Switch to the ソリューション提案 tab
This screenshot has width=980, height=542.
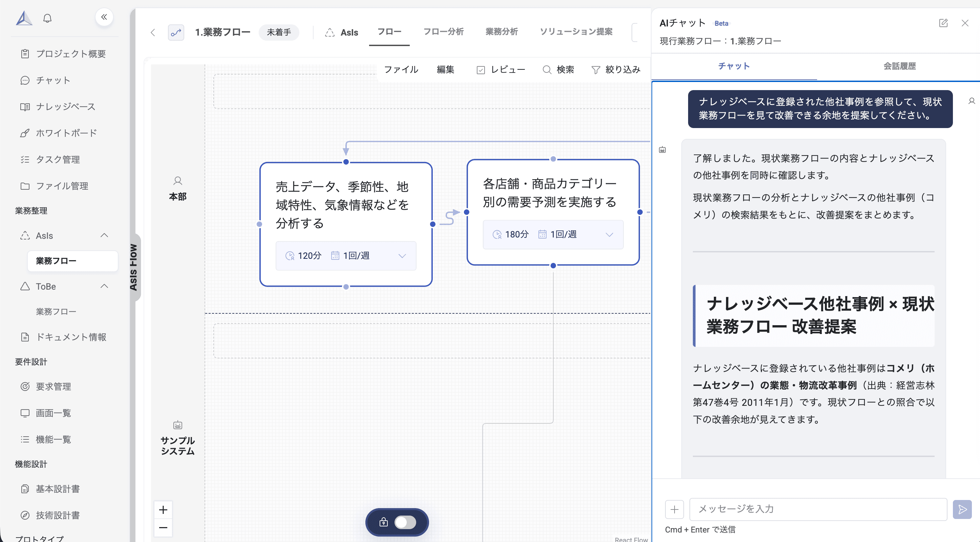click(576, 32)
